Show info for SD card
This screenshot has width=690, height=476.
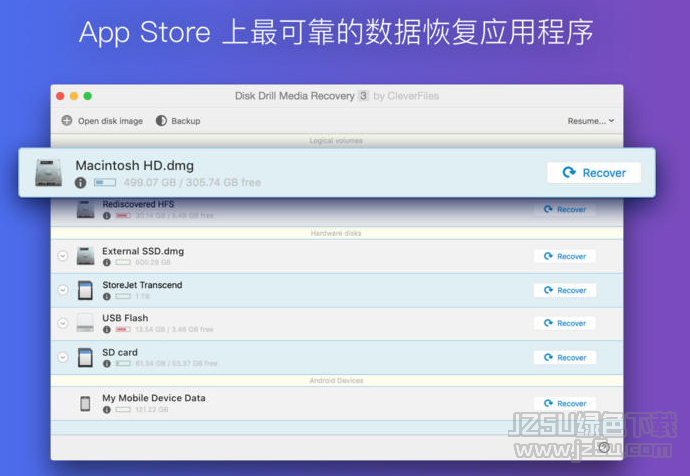[106, 363]
